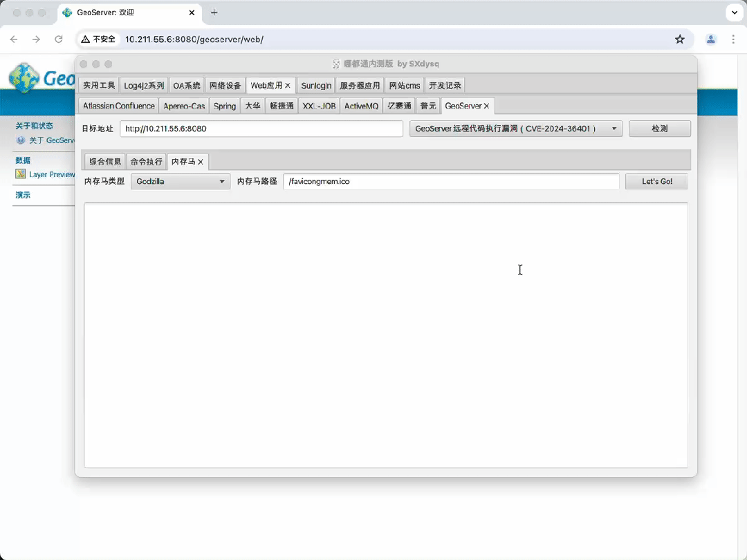
Task: Click the Let's Go! button
Action: [657, 181]
